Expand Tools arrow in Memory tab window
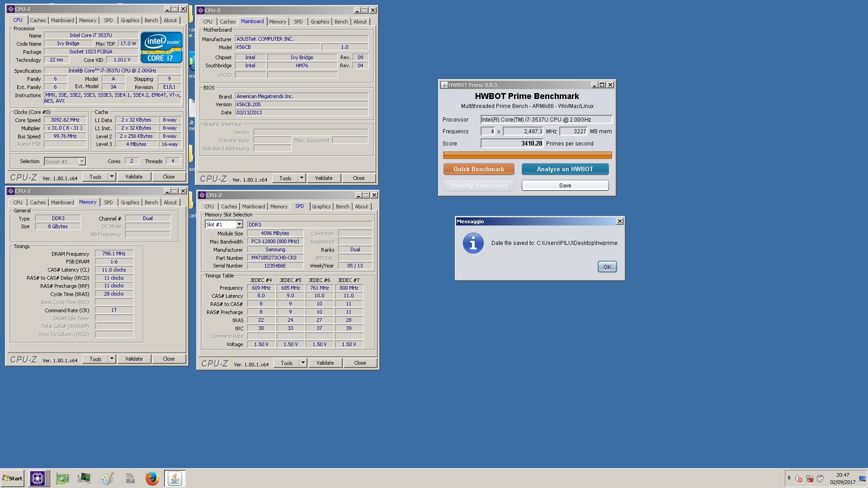The image size is (868, 488). [112, 359]
